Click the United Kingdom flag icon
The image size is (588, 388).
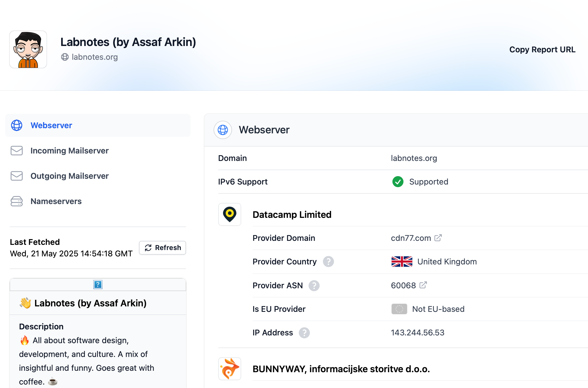402,262
